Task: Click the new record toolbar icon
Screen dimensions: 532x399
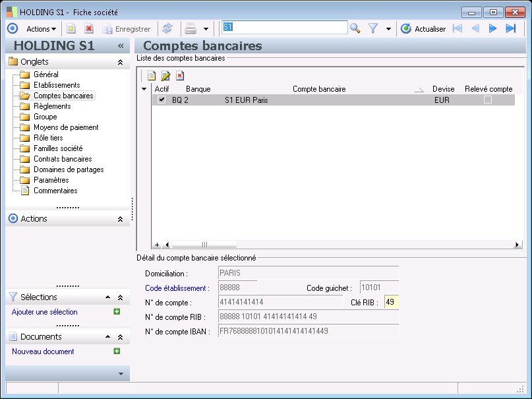Action: point(71,29)
